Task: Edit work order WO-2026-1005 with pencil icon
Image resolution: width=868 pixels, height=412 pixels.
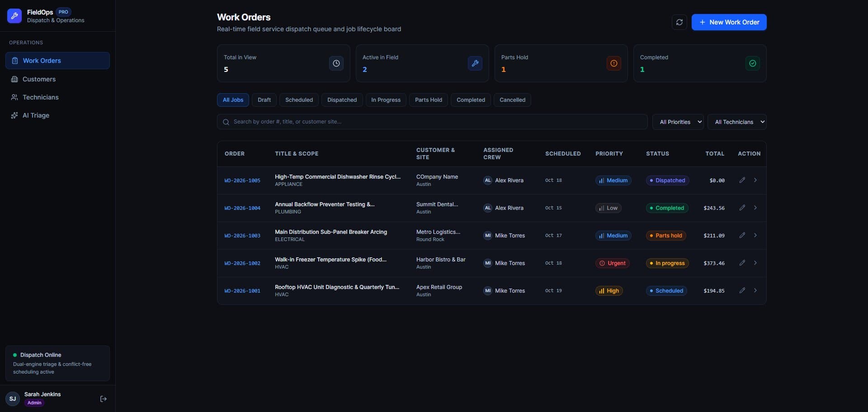Action: coord(742,180)
